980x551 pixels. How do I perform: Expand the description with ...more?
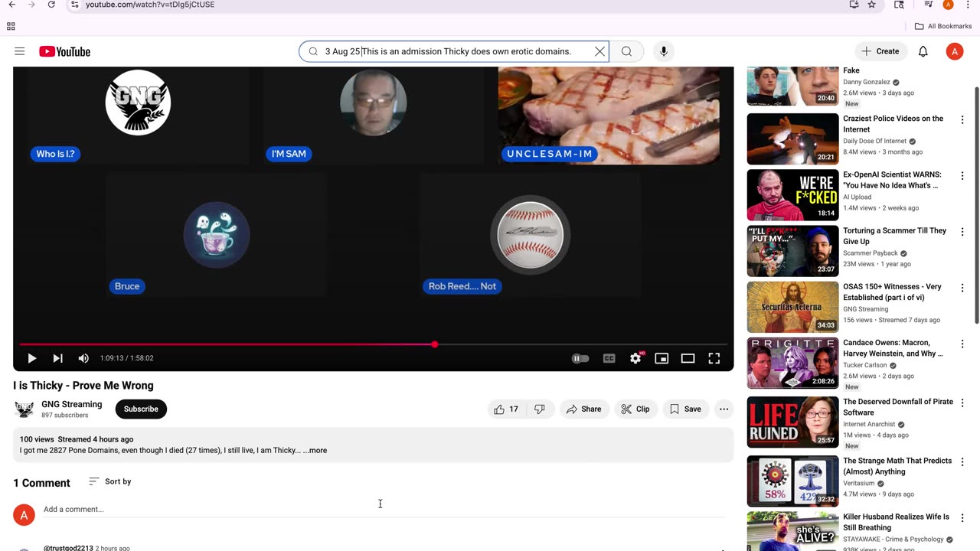tap(315, 450)
